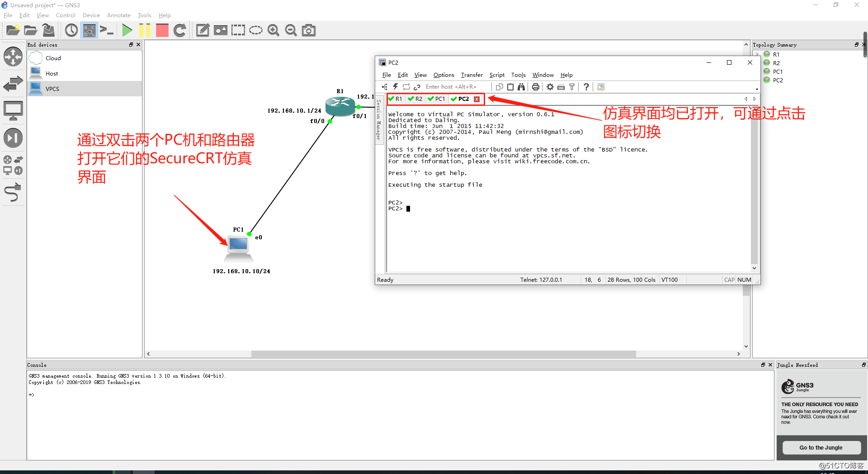The width and height of the screenshot is (868, 474).
Task: Click SecureCRT find binoculars icon
Action: click(521, 87)
